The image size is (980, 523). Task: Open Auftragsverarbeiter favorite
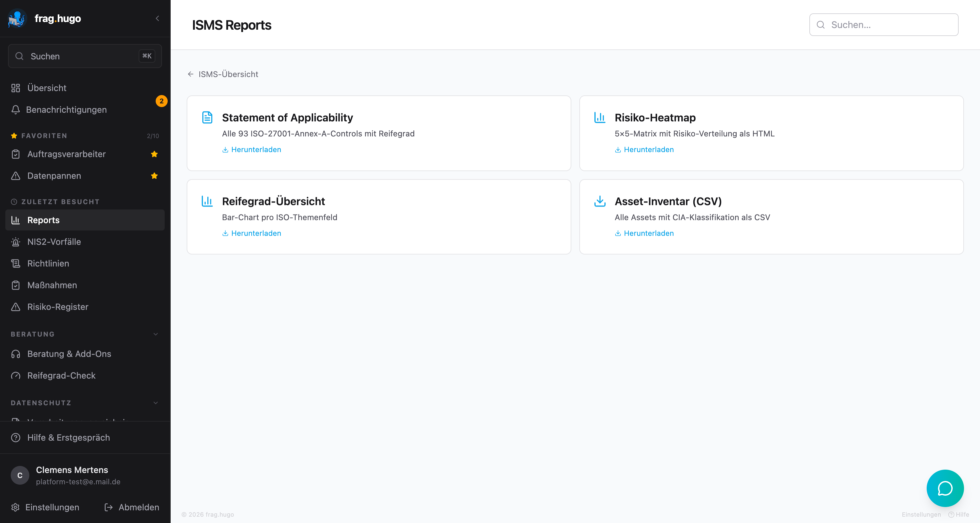(85, 154)
